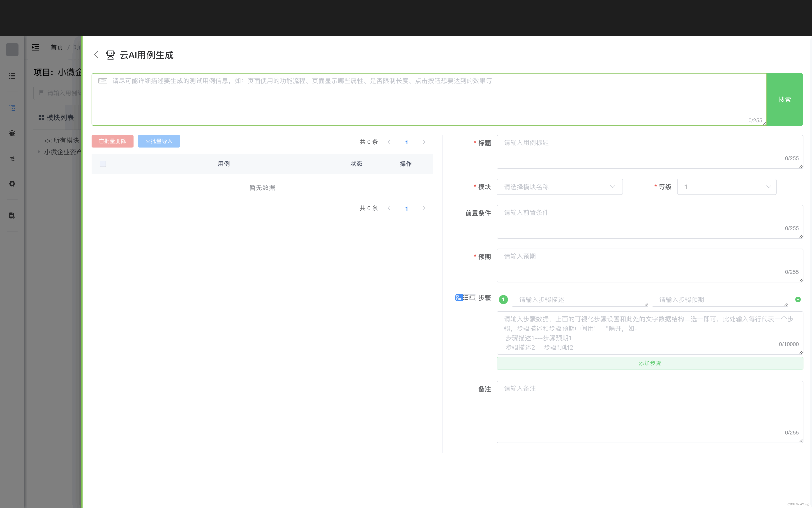This screenshot has width=812, height=508.
Task: Open the flow diagram icon in sidebar
Action: (x=12, y=158)
